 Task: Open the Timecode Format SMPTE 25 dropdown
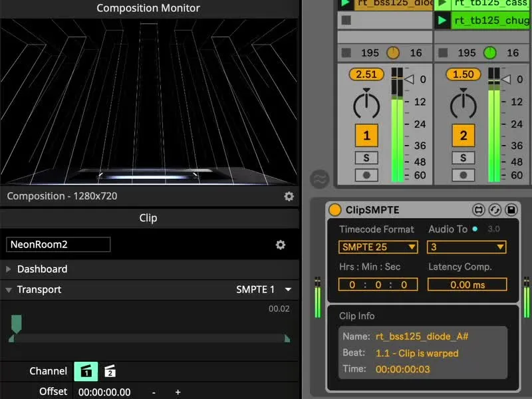coord(378,247)
